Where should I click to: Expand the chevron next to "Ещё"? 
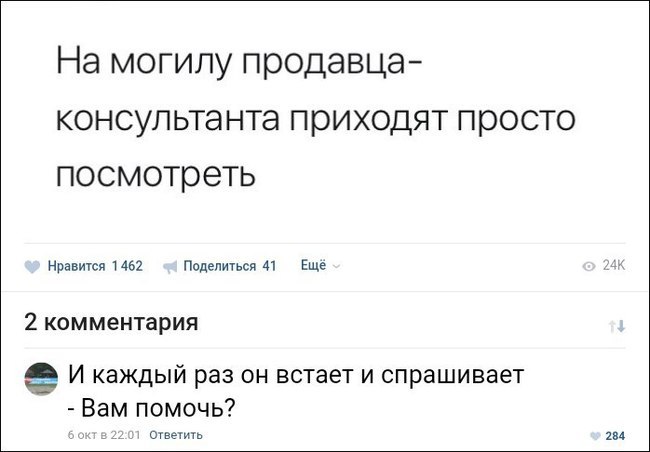pos(335,267)
